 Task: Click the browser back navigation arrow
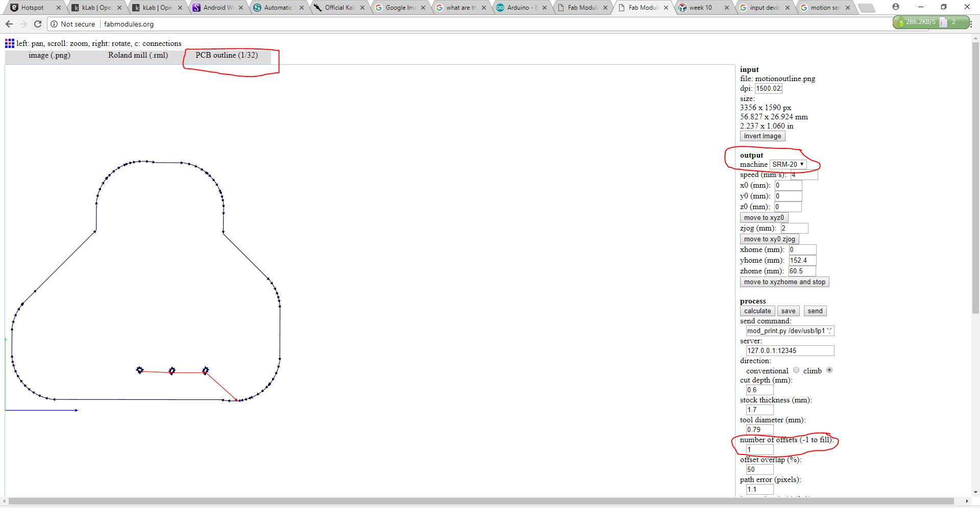(x=9, y=23)
